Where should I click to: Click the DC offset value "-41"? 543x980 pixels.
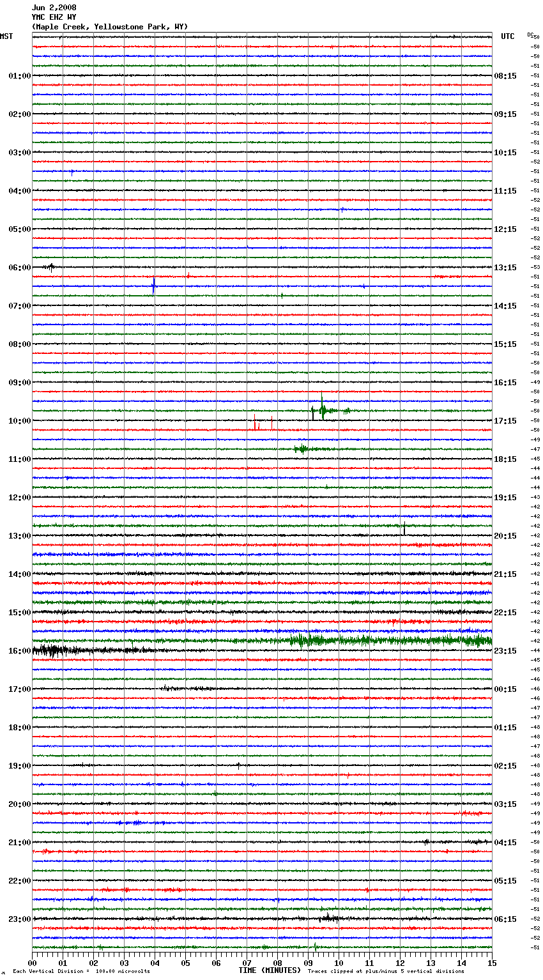[535, 584]
